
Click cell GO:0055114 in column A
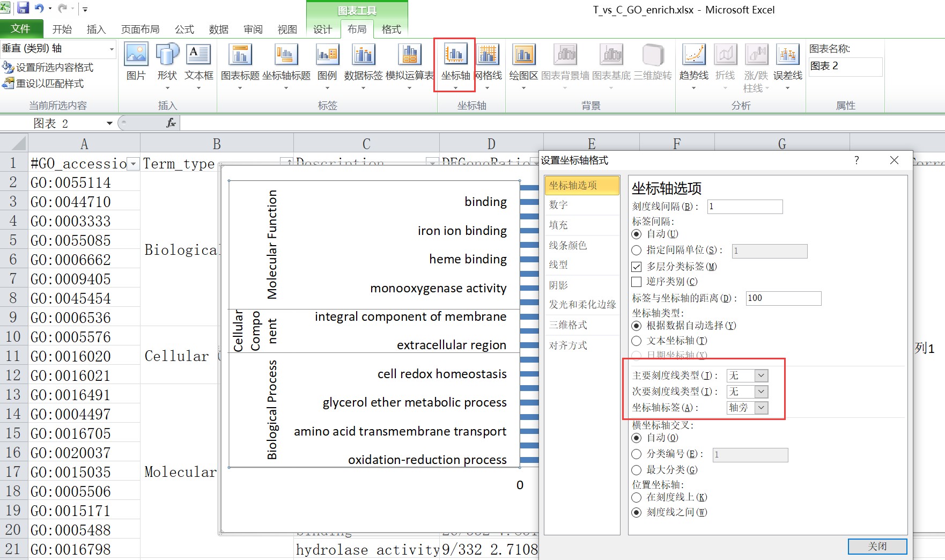click(84, 182)
